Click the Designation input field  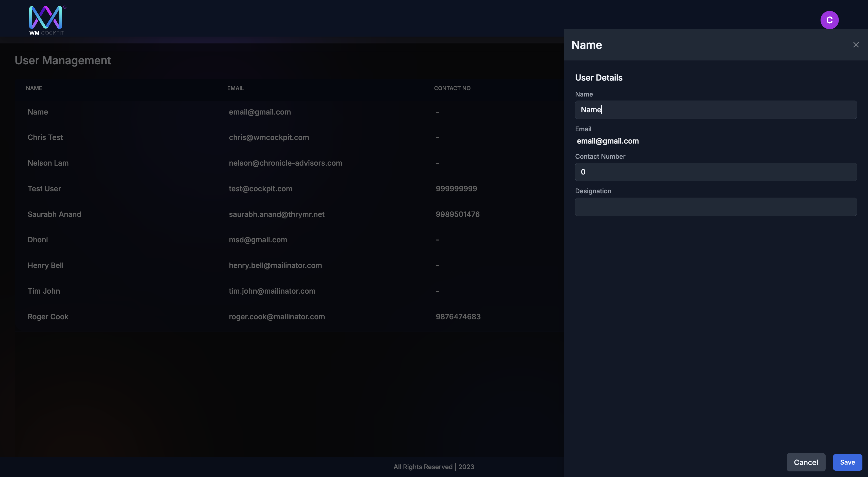tap(716, 207)
